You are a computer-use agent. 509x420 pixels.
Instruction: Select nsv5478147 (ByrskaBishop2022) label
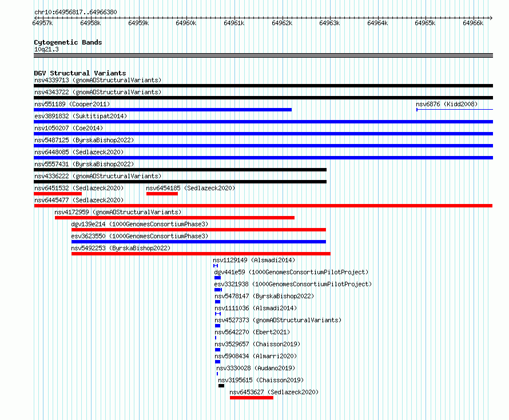(x=264, y=296)
